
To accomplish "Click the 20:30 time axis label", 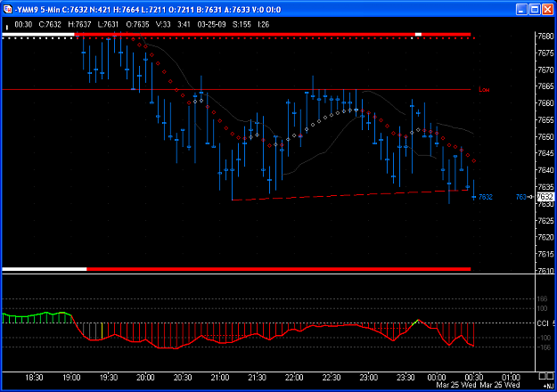I will pos(183,378).
